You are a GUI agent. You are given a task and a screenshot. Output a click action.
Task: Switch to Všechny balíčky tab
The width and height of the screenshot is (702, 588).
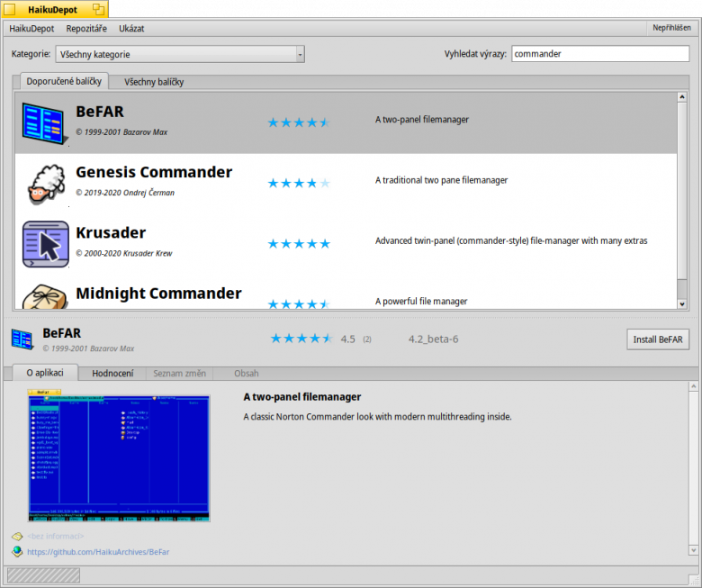(154, 82)
